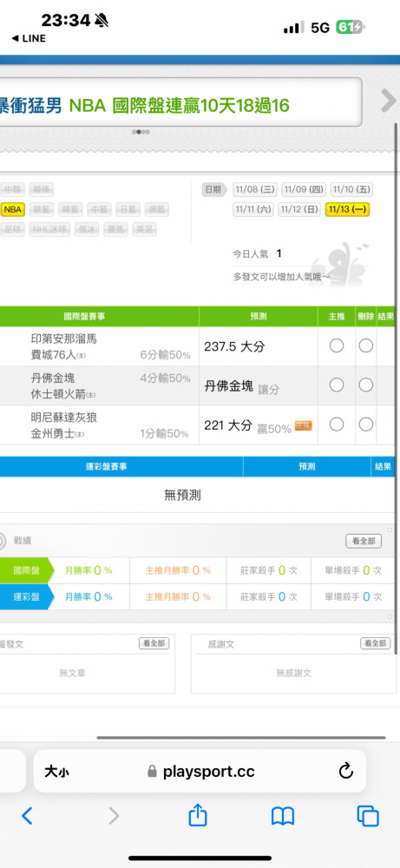Reload the playsport.cc page
This screenshot has width=400, height=868.
[x=346, y=771]
